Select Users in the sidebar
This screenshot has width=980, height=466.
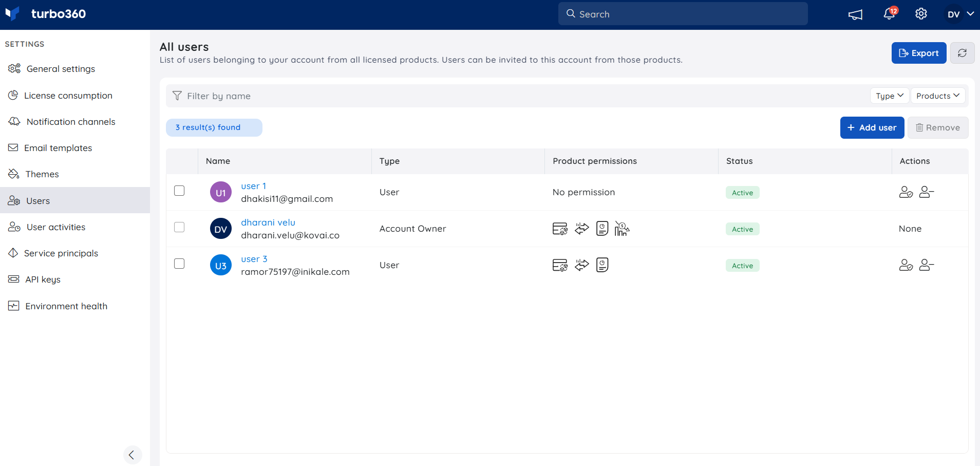point(75,200)
